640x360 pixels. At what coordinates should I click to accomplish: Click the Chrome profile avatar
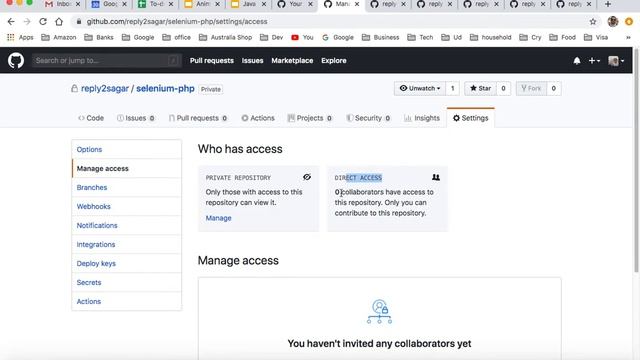pyautogui.click(x=613, y=22)
